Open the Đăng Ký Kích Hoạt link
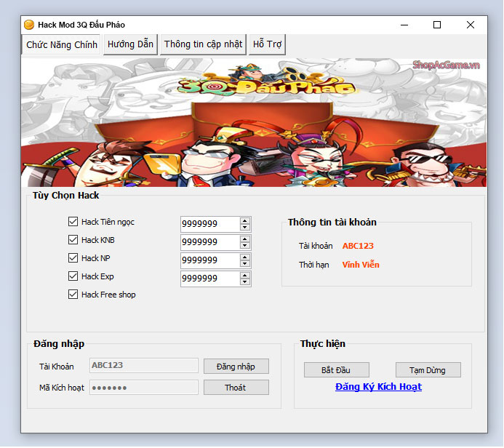The image size is (504, 448). [378, 387]
